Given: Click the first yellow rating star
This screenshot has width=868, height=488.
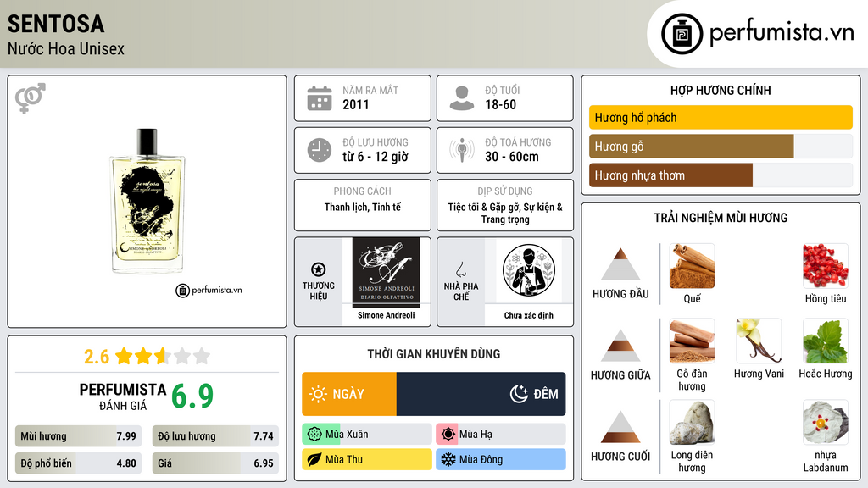Looking at the screenshot, I should tap(124, 356).
